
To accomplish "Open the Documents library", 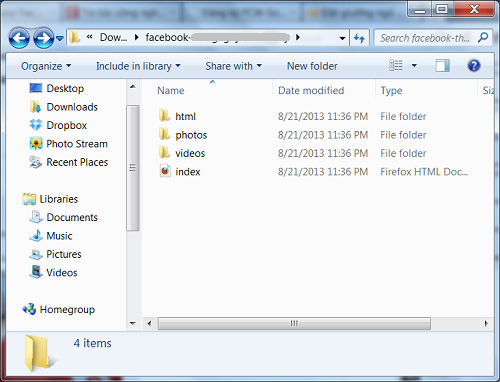I will [x=72, y=217].
